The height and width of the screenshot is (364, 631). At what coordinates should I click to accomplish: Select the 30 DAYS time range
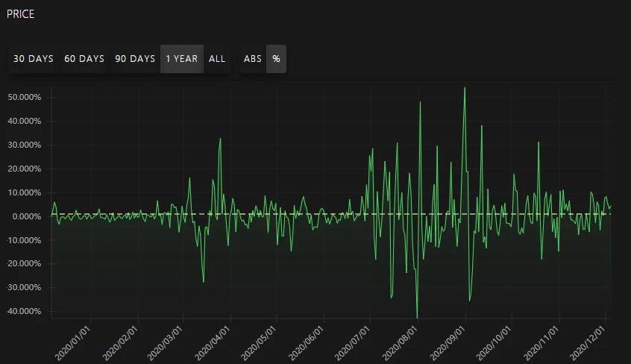[x=34, y=59]
